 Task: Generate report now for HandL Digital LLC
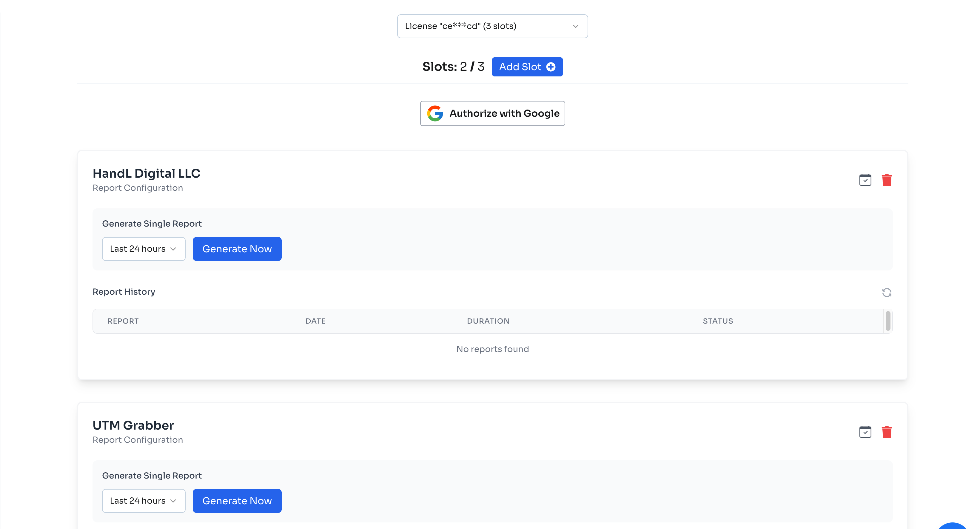click(237, 249)
